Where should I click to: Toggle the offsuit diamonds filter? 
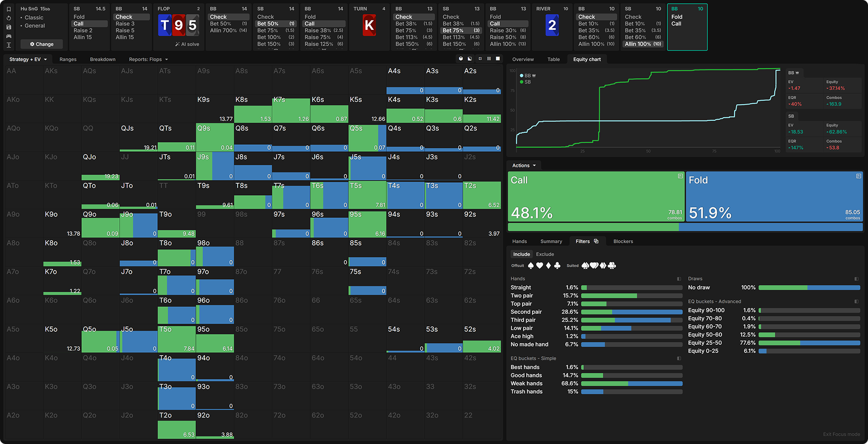(x=548, y=266)
